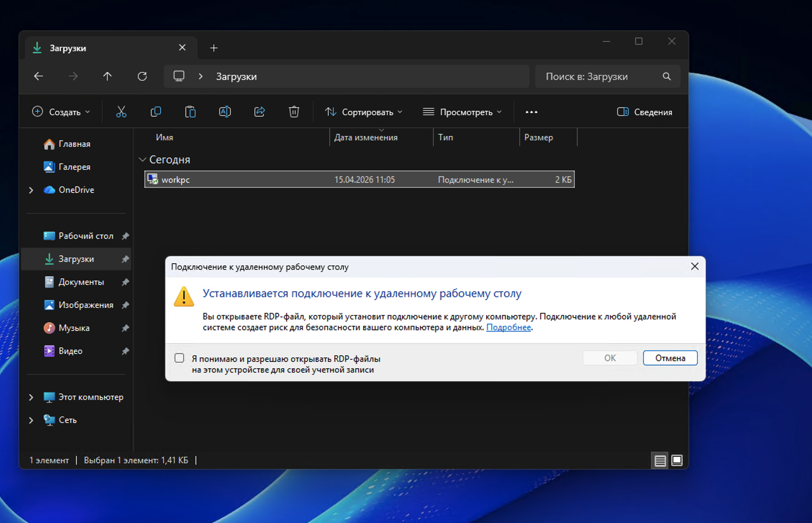Click the Copy icon in toolbar

pos(156,112)
